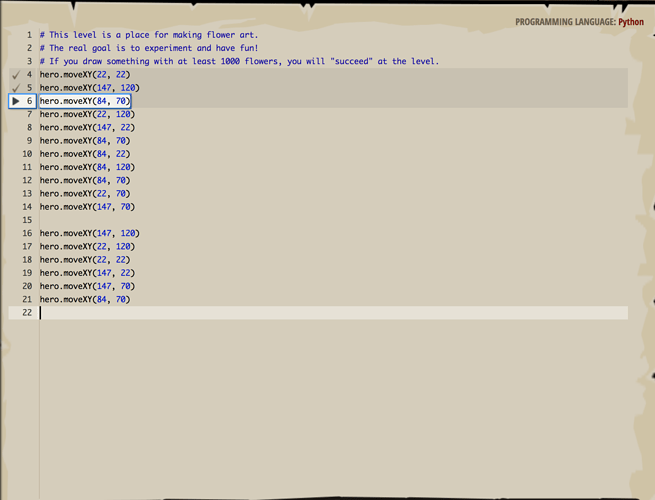Click gutter line number 12
Viewport: 655px width, 500px height.
click(27, 180)
